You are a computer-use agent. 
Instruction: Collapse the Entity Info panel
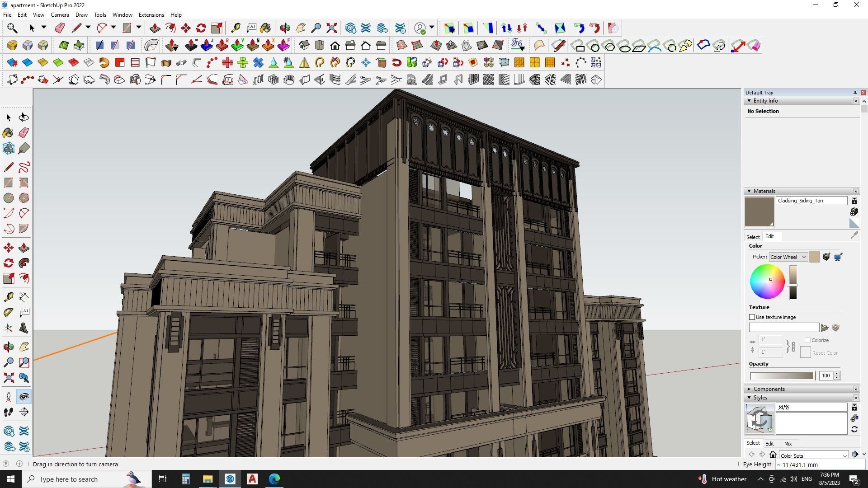click(x=749, y=101)
